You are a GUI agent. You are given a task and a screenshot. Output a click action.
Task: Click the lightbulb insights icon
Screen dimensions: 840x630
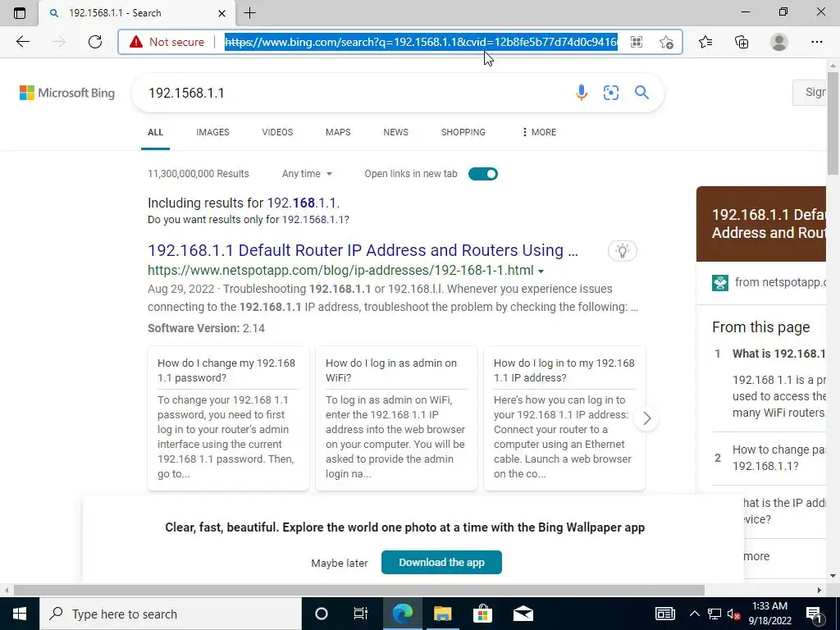click(623, 251)
